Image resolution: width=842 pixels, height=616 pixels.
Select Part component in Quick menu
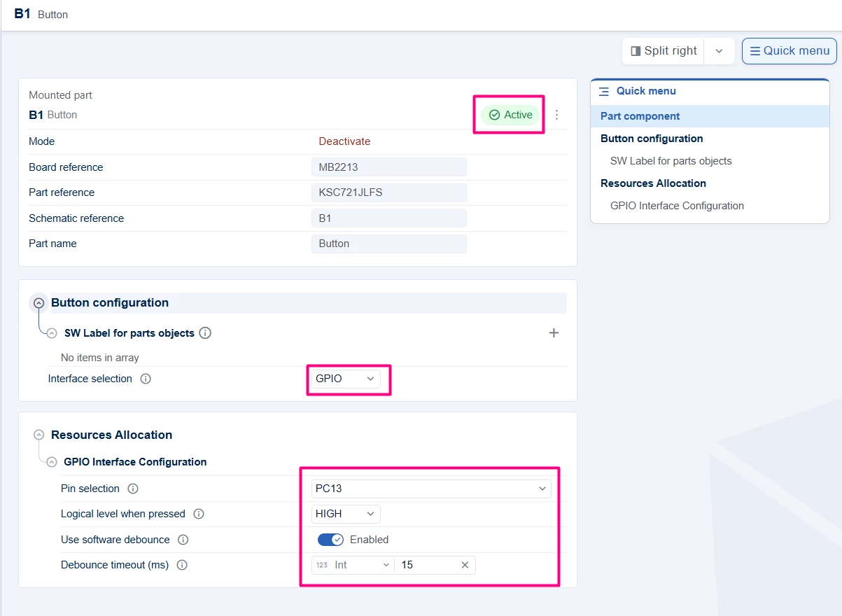pyautogui.click(x=710, y=116)
